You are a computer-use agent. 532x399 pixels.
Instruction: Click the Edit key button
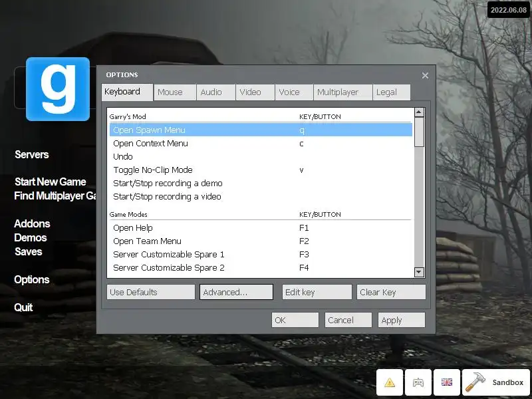point(317,292)
